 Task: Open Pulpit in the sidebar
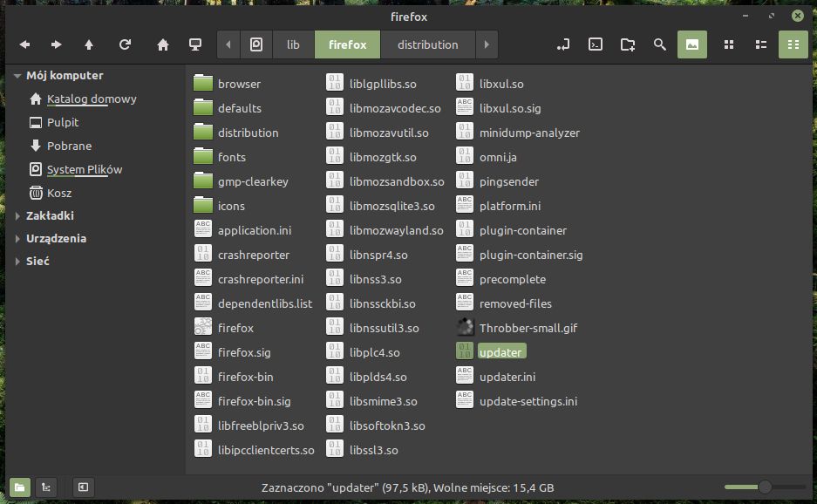54,122
